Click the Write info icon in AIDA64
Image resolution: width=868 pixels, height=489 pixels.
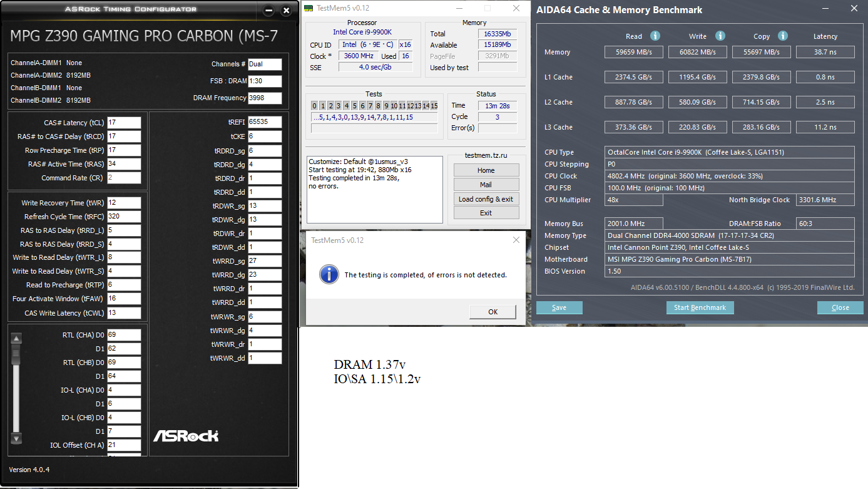(x=720, y=36)
